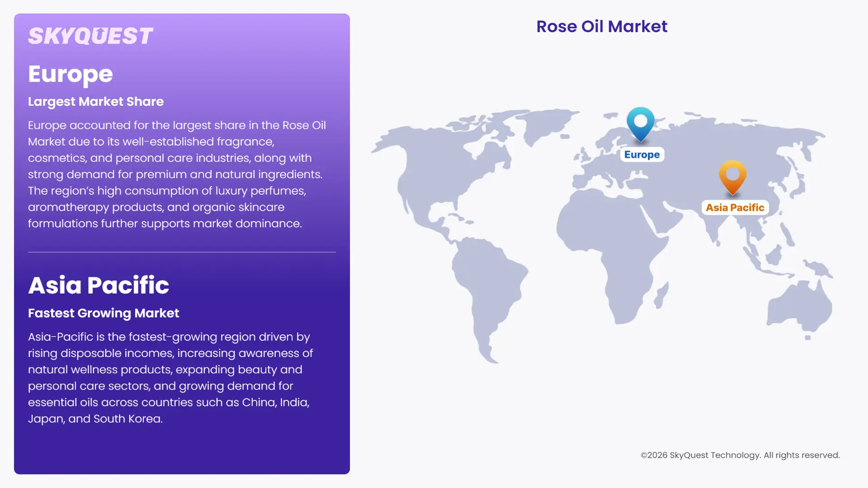
Task: Click the Fastest Growing Market subheading
Action: [104, 313]
